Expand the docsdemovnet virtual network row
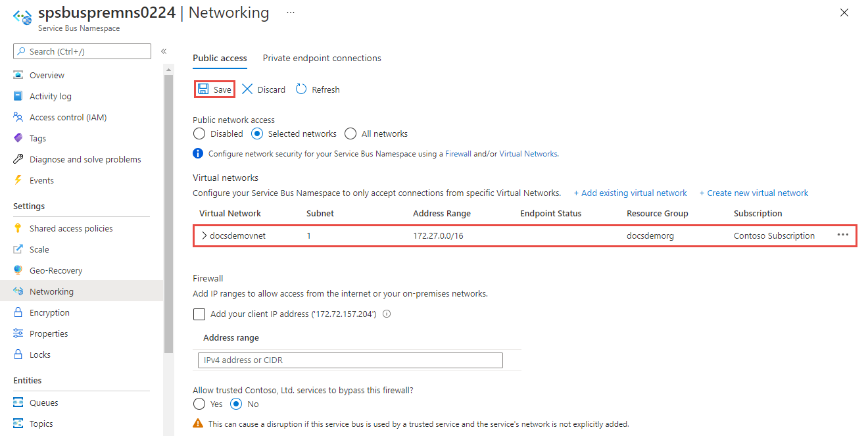 204,235
